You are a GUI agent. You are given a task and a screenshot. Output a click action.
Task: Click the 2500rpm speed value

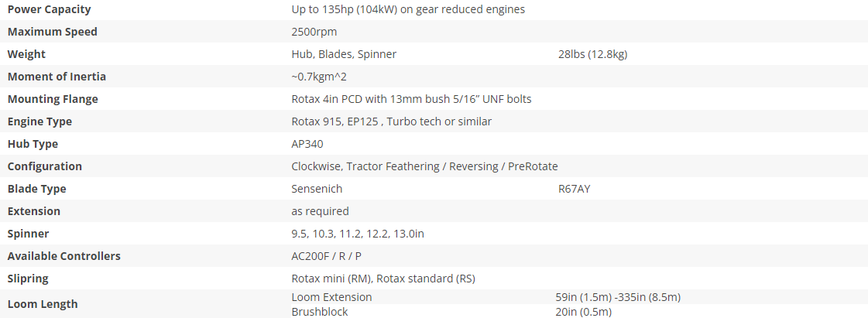point(314,32)
